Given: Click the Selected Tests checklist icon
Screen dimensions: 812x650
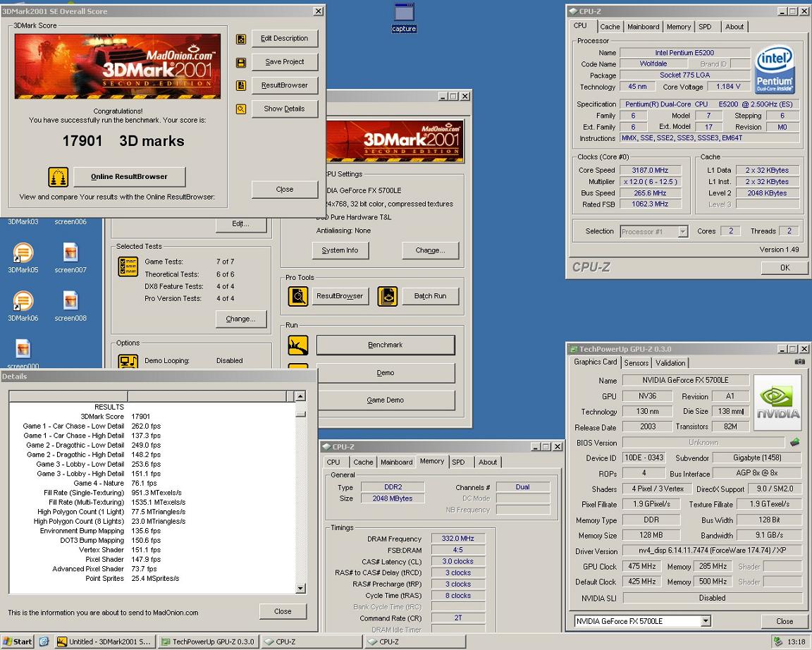Looking at the screenshot, I should pos(128,266).
